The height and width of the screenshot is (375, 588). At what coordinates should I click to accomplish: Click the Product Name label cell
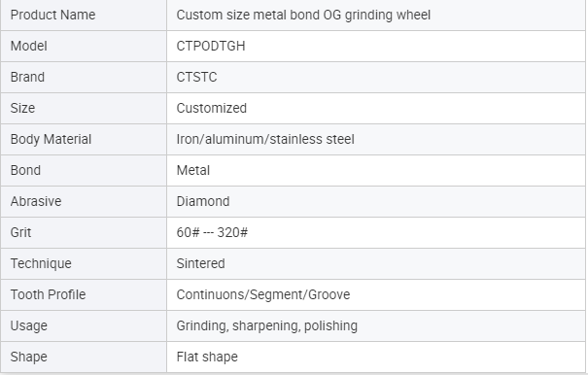click(84, 15)
